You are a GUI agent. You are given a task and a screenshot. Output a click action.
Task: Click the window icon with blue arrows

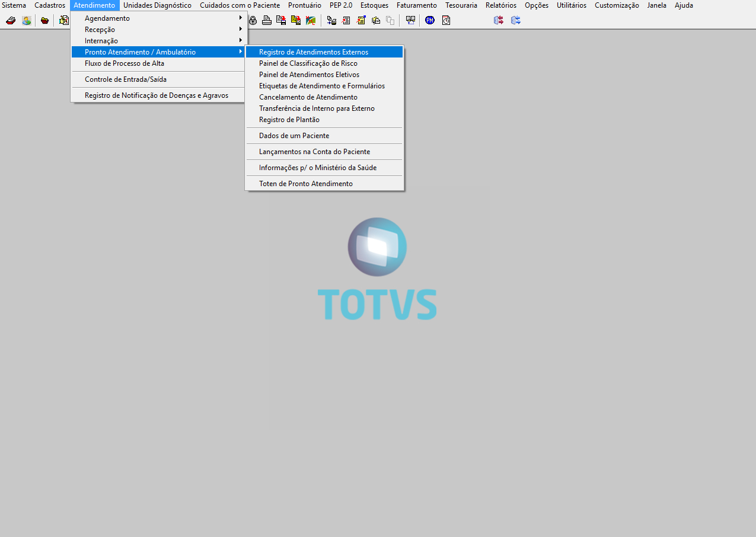pyautogui.click(x=516, y=20)
